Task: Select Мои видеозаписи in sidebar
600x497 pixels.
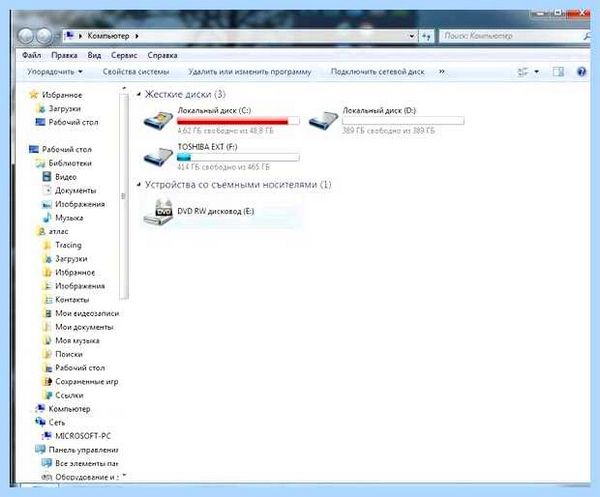Action: 87,313
